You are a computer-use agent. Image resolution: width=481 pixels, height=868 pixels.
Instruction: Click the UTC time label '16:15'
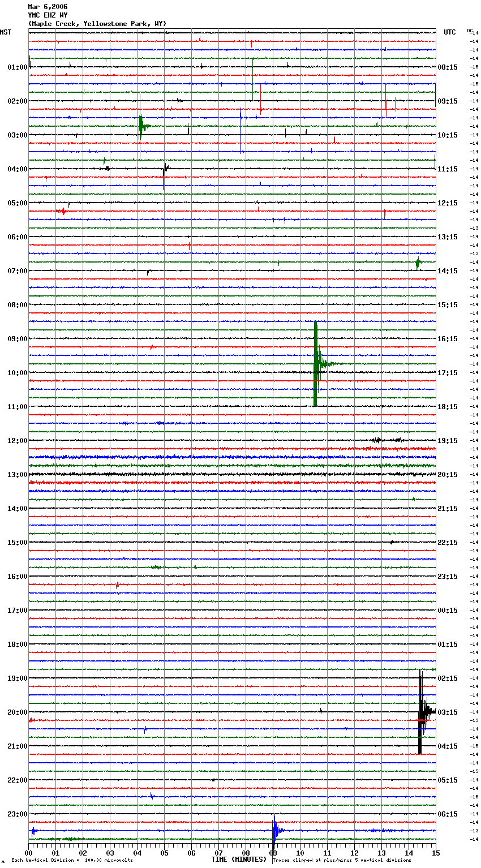[448, 339]
